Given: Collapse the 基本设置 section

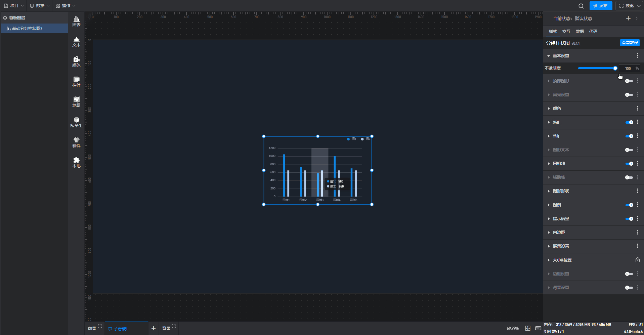Looking at the screenshot, I should pos(549,56).
